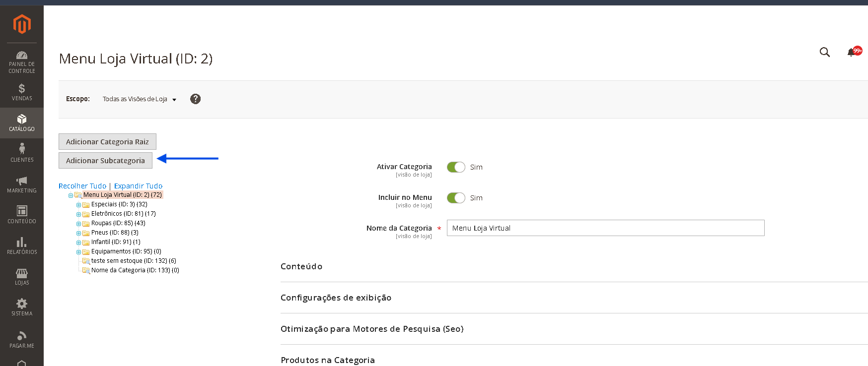The width and height of the screenshot is (868, 366).
Task: Open the Painel de Controle dashboard icon
Action: click(x=22, y=55)
